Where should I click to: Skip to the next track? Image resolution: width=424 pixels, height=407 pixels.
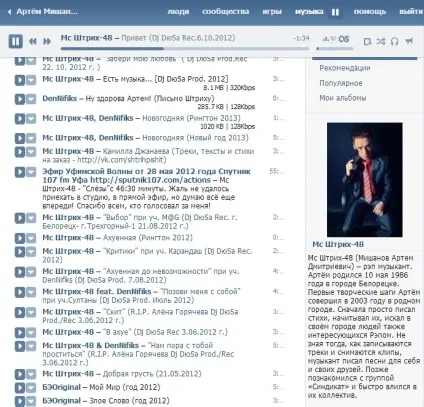[x=47, y=41]
